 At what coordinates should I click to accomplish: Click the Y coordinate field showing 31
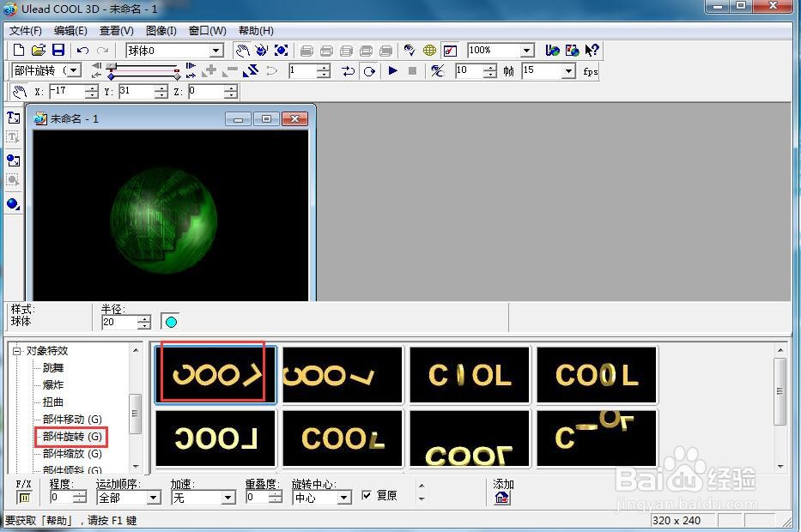tap(137, 92)
